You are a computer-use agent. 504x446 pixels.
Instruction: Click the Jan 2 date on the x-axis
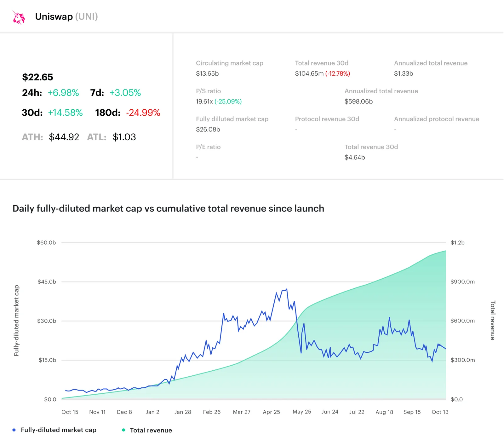point(152,412)
